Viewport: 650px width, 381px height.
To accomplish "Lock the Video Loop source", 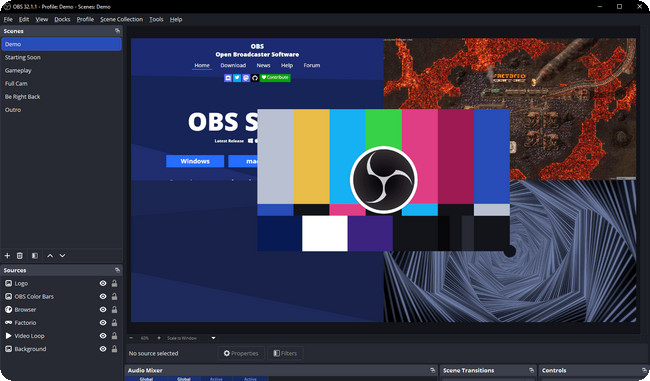I will point(114,336).
